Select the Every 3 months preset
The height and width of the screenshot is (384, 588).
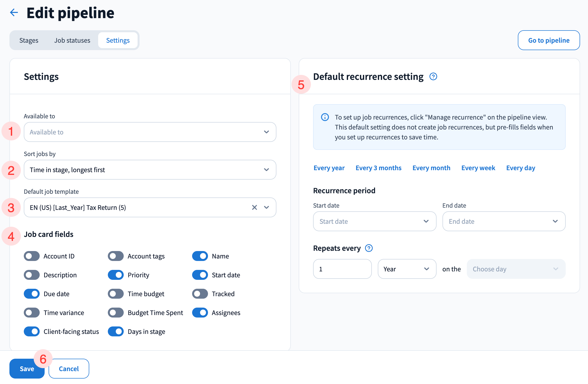click(x=378, y=168)
